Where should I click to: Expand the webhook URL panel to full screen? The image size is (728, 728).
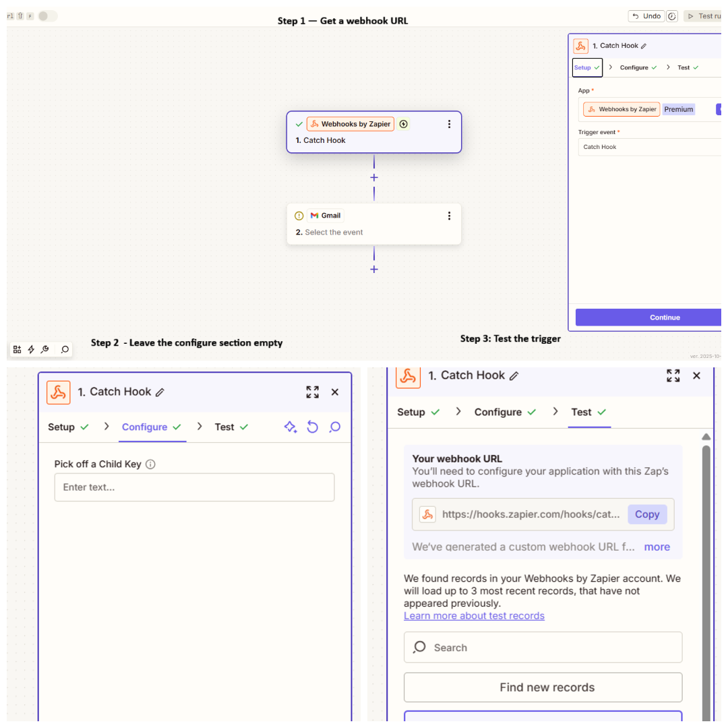pos(673,375)
